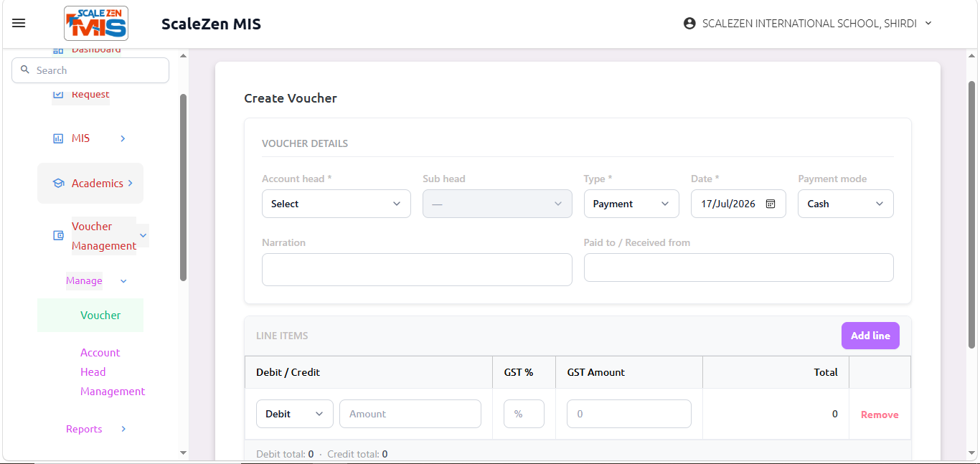Open the disabled Sub head dropdown
This screenshot has width=980, height=464.
[x=497, y=204]
